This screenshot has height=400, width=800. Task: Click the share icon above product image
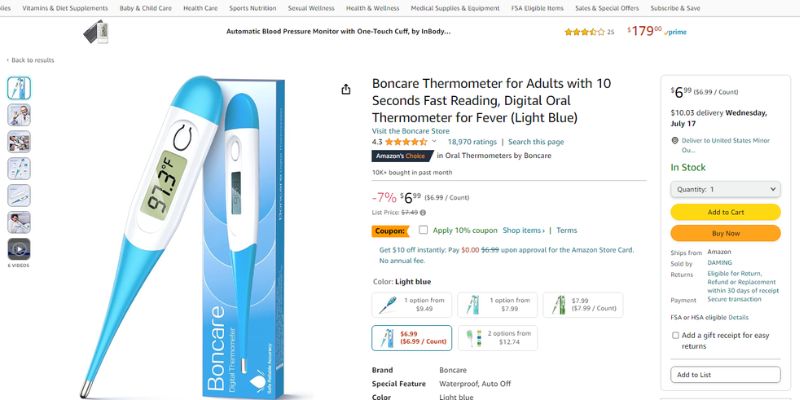pos(346,89)
